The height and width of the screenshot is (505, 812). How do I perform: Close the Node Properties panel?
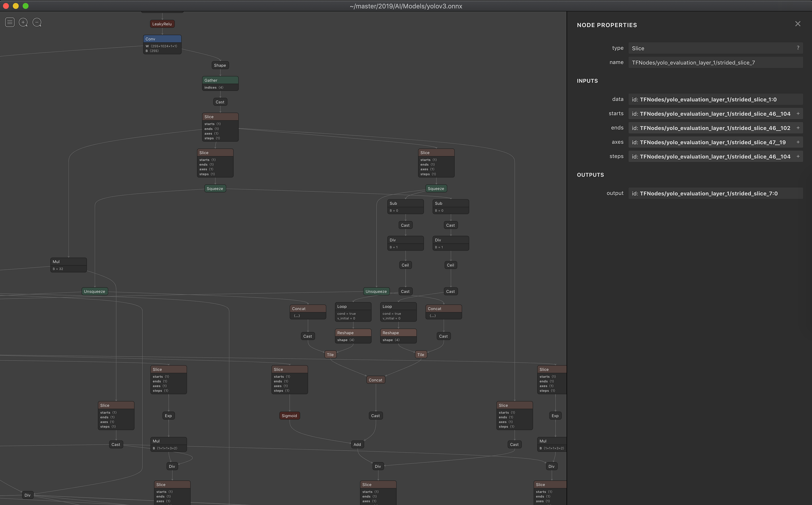pos(798,24)
